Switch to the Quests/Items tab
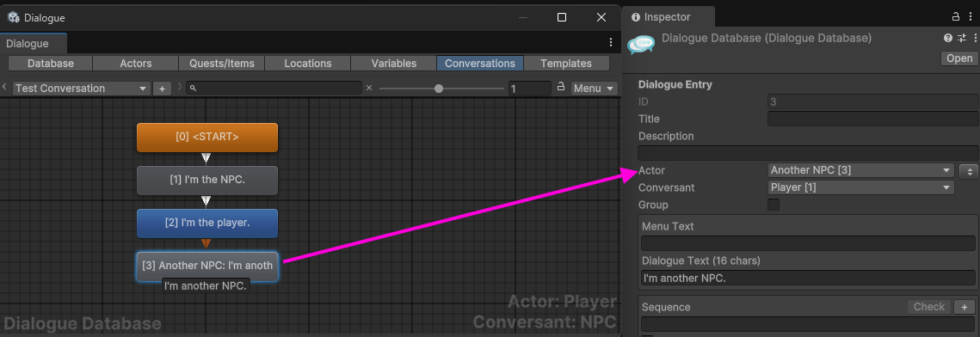This screenshot has height=337, width=980. [x=222, y=63]
